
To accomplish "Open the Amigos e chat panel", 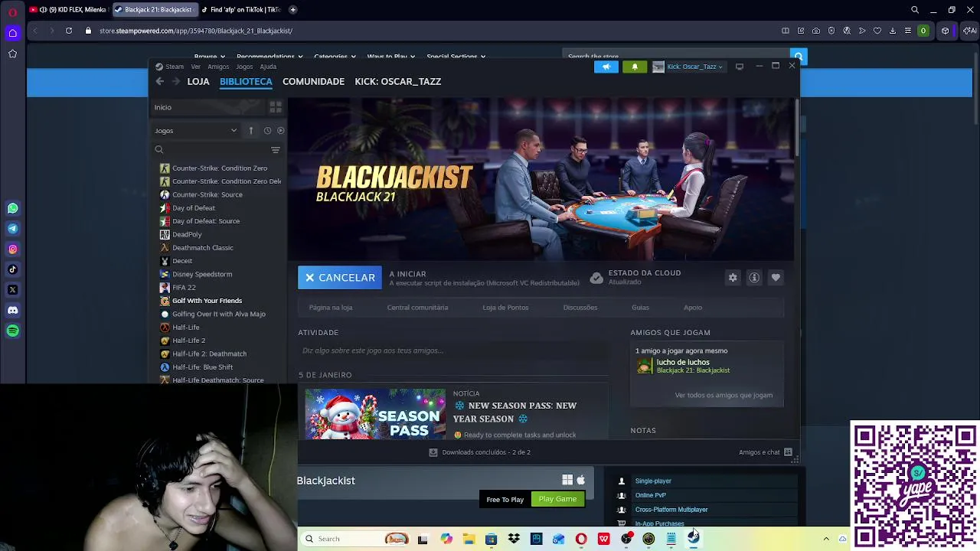I will [766, 452].
